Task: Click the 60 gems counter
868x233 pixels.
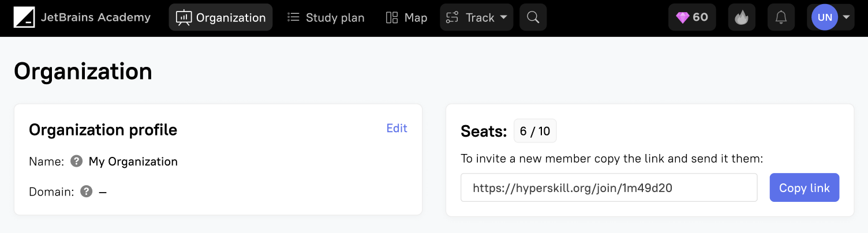Action: pos(700,18)
